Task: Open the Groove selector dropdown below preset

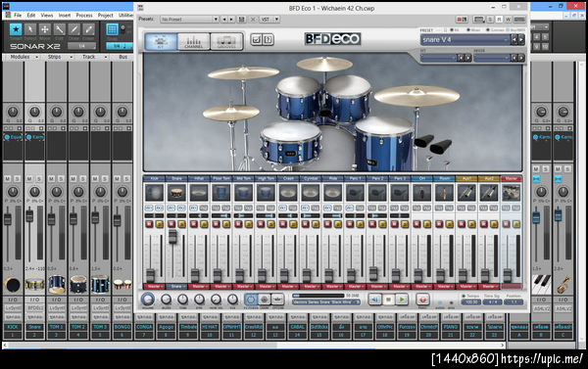Action: coord(492,58)
